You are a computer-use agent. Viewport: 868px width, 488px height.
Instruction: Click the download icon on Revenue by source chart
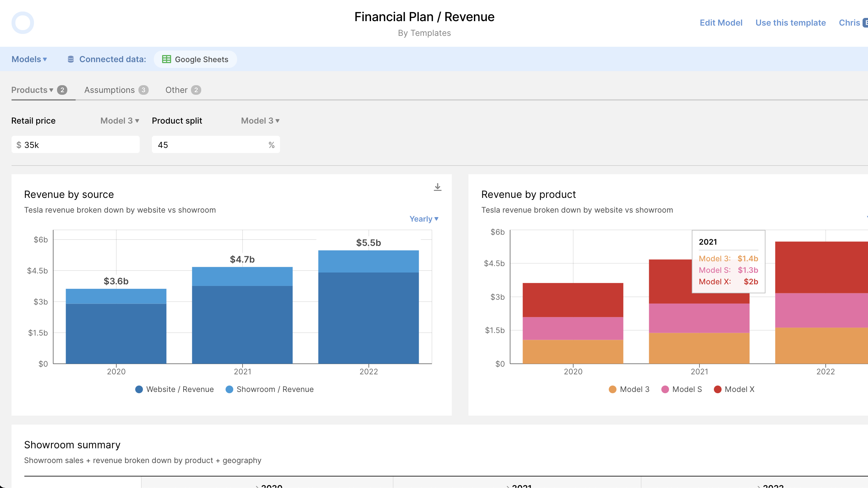[438, 187]
